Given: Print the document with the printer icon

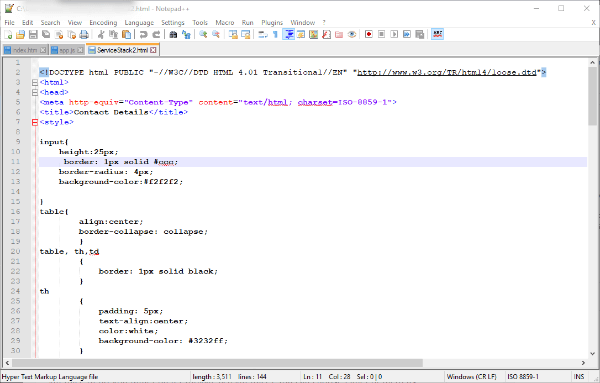Looking at the screenshot, I should [84, 34].
